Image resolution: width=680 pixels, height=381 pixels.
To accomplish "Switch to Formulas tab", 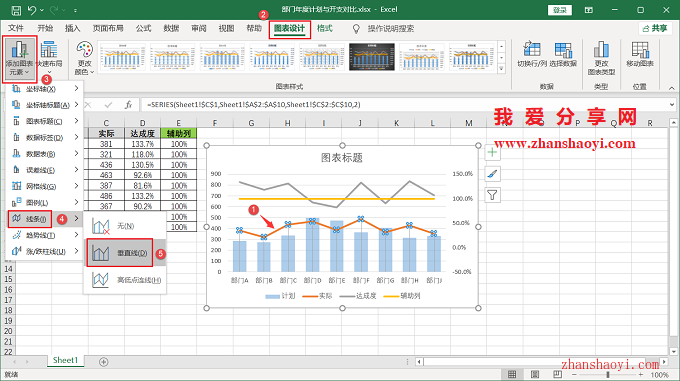I will pyautogui.click(x=143, y=28).
